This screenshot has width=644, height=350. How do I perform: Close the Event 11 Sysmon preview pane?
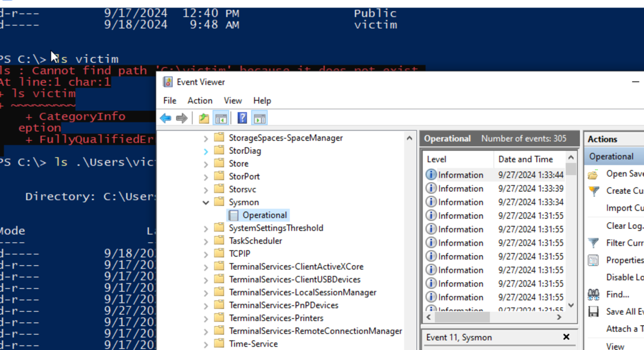(566, 337)
